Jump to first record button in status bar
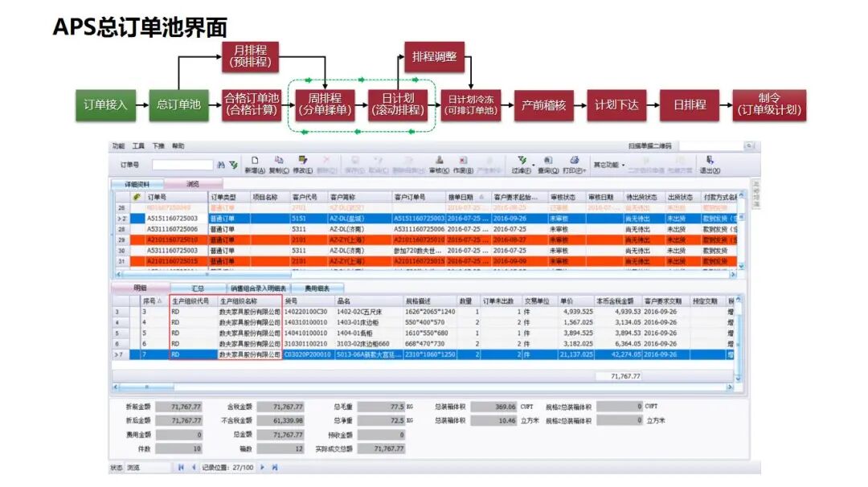Image resolution: width=868 pixels, height=487 pixels. (x=181, y=468)
